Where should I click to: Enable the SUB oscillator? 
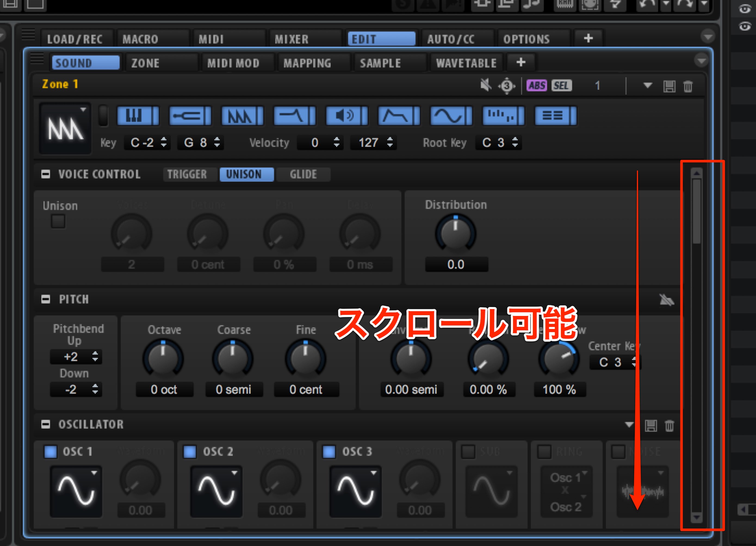coord(468,452)
